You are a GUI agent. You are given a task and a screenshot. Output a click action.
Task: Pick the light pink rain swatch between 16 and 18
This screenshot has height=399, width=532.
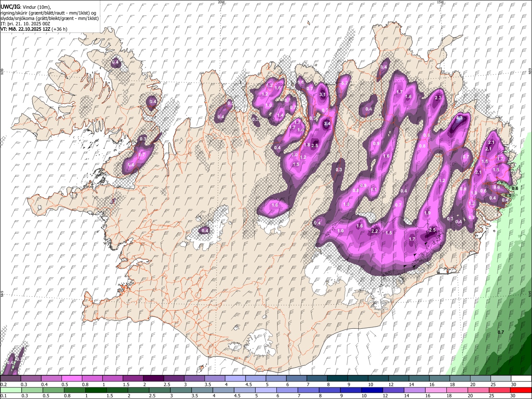point(436,390)
